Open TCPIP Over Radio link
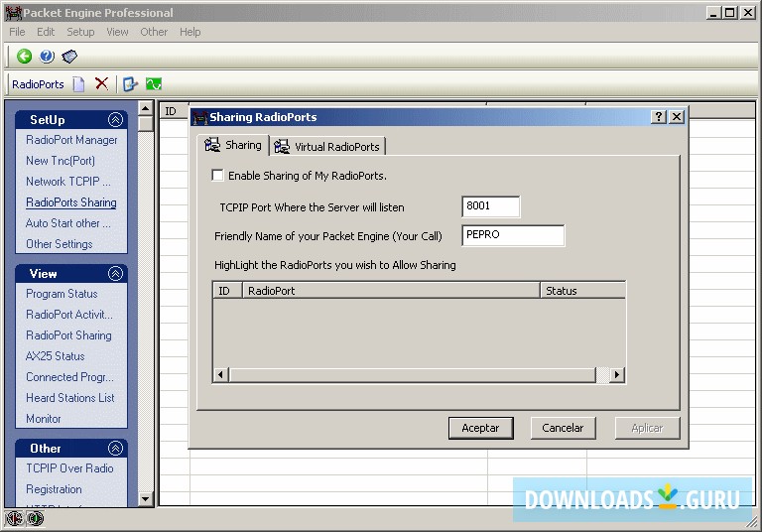The height and width of the screenshot is (532, 762). 69,468
